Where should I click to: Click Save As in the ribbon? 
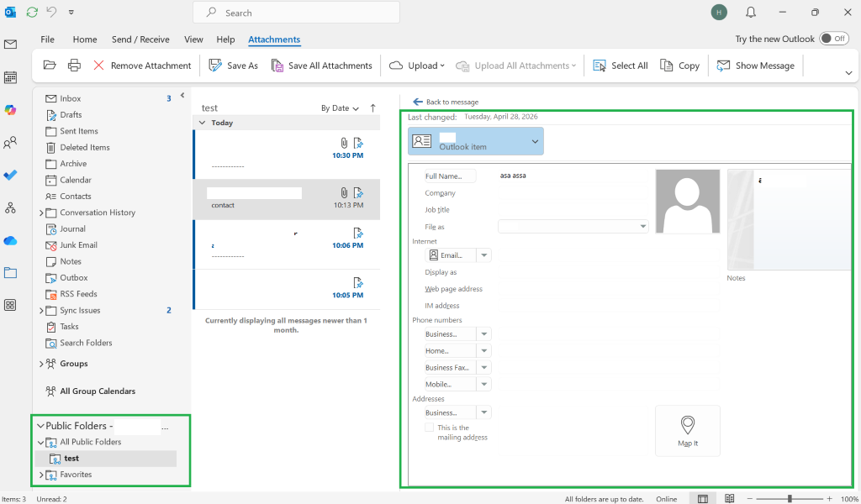point(234,66)
